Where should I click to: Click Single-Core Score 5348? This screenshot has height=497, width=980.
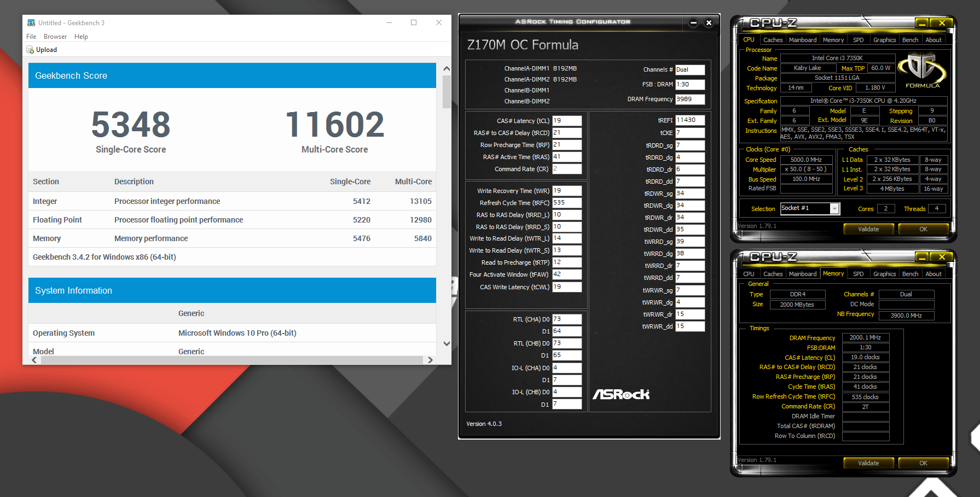pyautogui.click(x=131, y=125)
